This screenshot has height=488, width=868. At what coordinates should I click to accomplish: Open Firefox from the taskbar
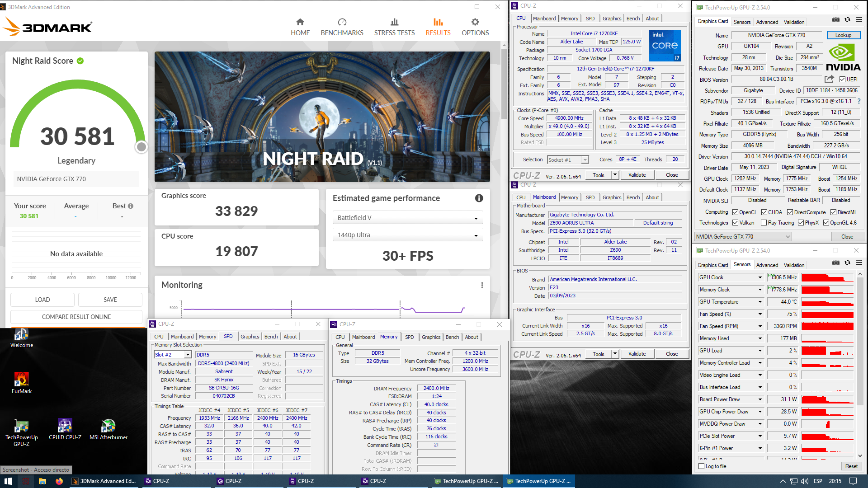[59, 481]
